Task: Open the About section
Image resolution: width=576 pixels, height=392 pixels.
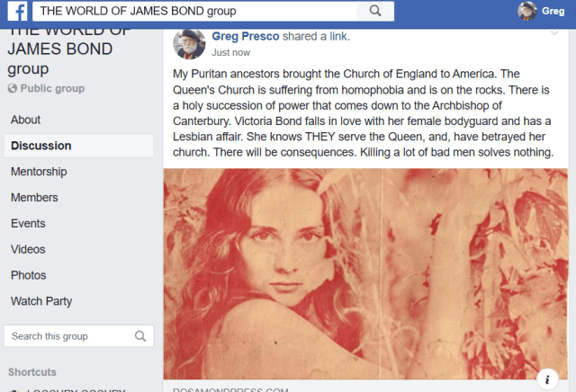Action: tap(25, 120)
